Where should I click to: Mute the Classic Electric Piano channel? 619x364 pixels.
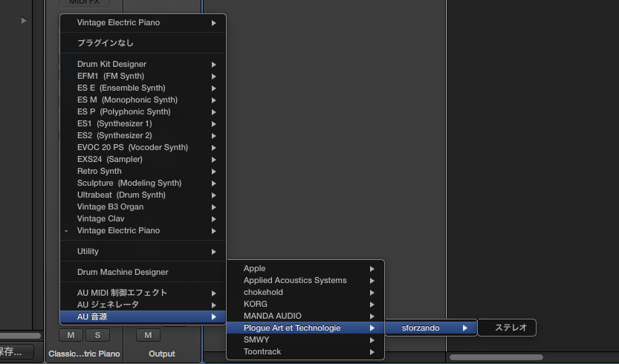[x=71, y=335]
